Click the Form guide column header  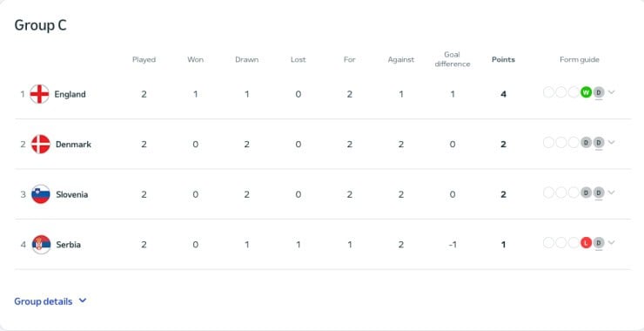[x=580, y=60]
